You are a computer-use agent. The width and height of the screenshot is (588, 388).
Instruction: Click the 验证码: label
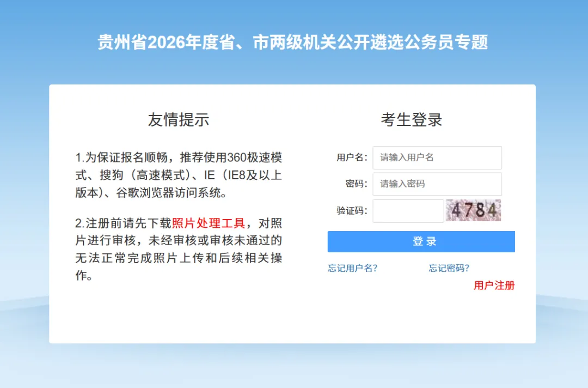[x=352, y=210]
